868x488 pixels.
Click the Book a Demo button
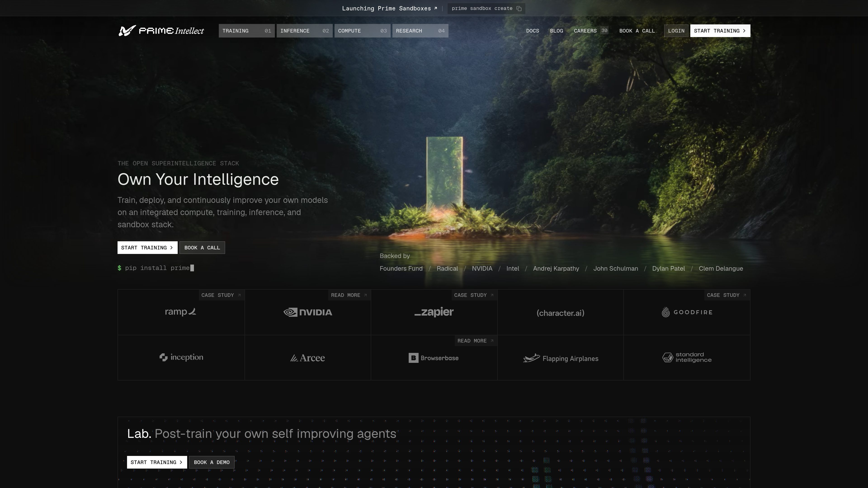pos(212,462)
